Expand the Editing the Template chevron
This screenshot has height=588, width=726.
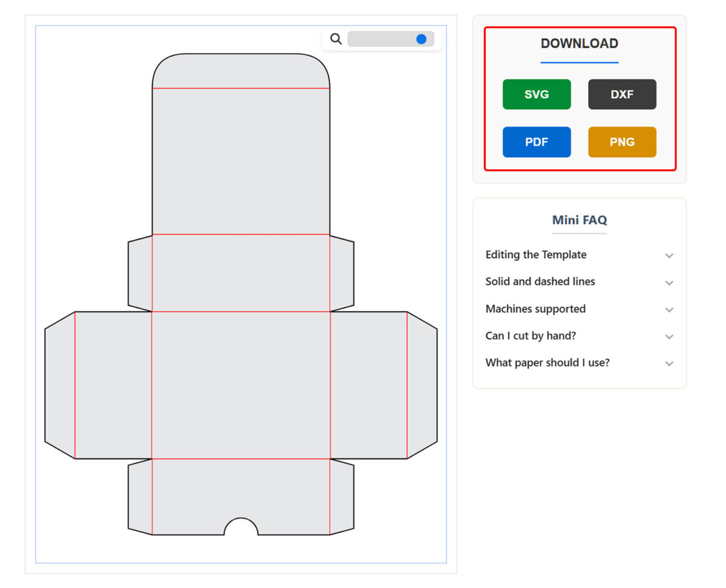669,256
